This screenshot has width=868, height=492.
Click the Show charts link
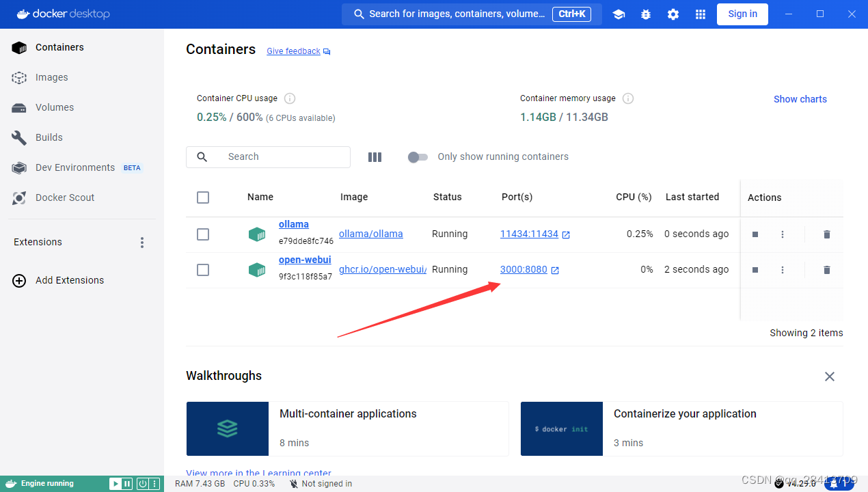click(800, 99)
